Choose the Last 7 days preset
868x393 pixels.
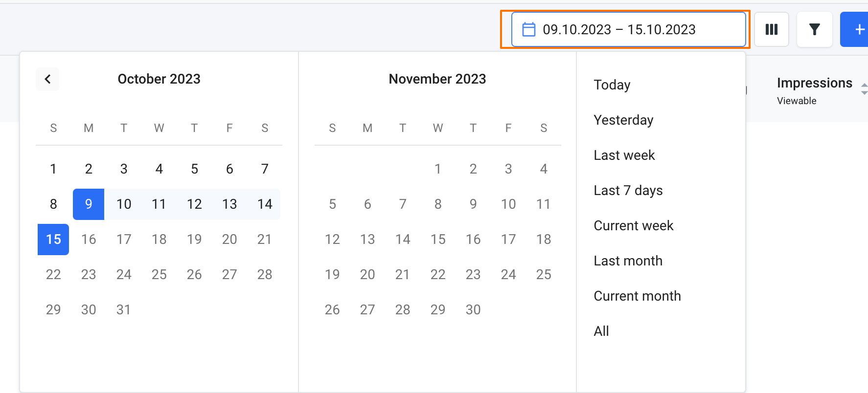point(628,191)
